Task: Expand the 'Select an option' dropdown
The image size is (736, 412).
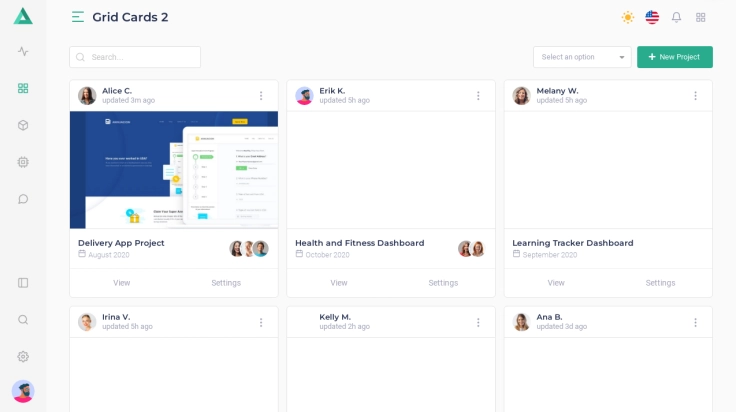Action: click(x=582, y=57)
